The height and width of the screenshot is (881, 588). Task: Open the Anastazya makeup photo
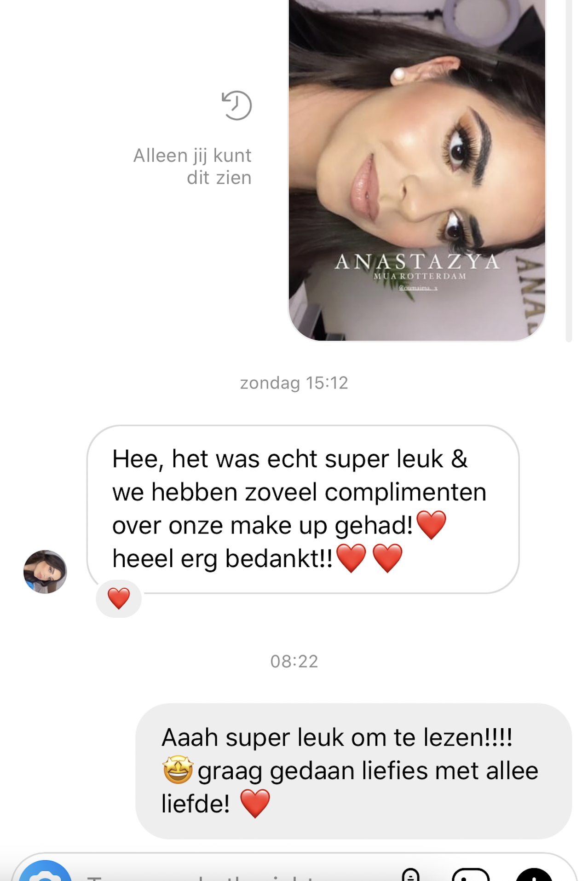417,170
